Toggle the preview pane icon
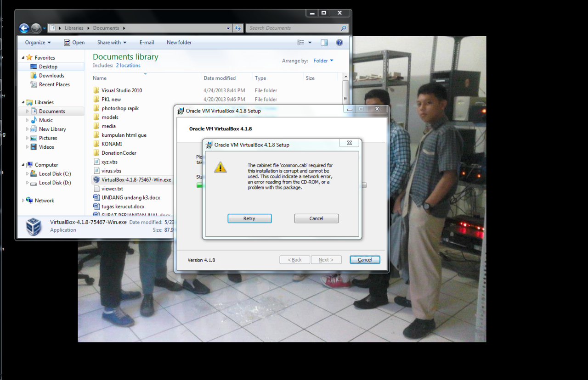Screen dimensions: 588x380 324,42
